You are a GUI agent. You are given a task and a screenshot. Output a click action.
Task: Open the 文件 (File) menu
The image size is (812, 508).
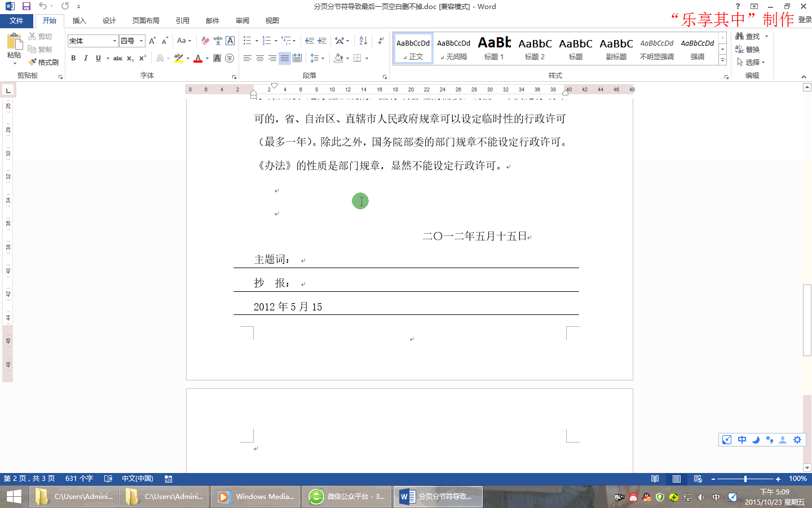click(17, 20)
